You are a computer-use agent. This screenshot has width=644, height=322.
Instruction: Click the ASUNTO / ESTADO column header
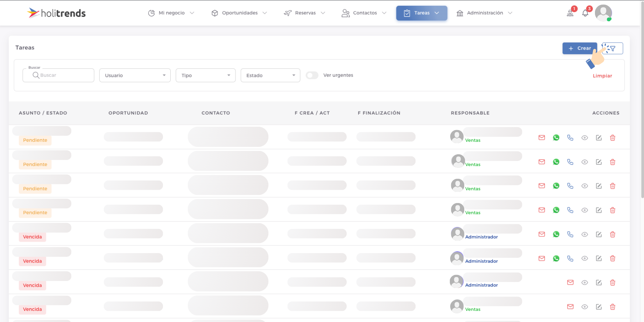(43, 113)
